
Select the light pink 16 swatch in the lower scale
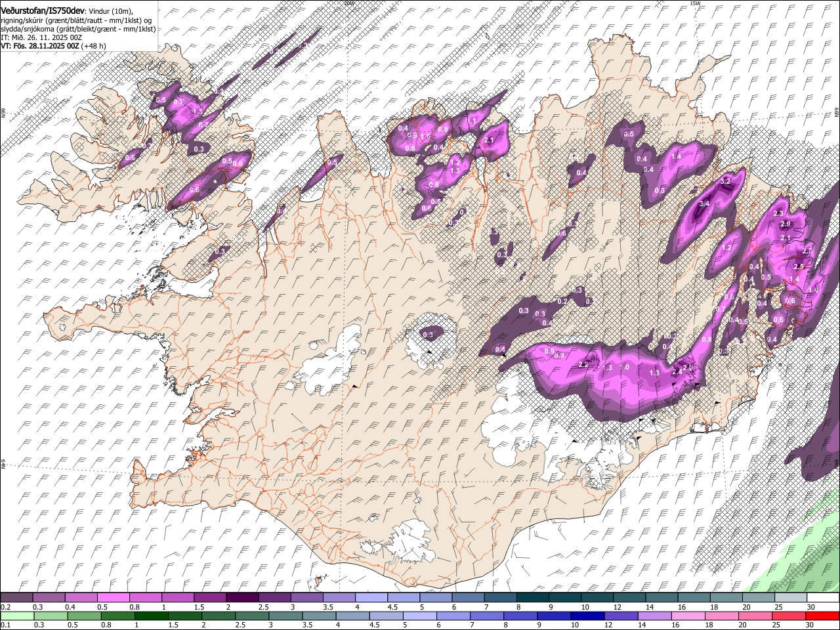688,616
